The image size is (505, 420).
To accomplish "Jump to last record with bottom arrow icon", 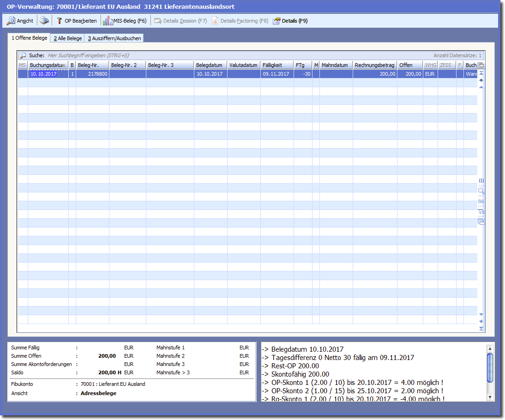I will coord(481,328).
